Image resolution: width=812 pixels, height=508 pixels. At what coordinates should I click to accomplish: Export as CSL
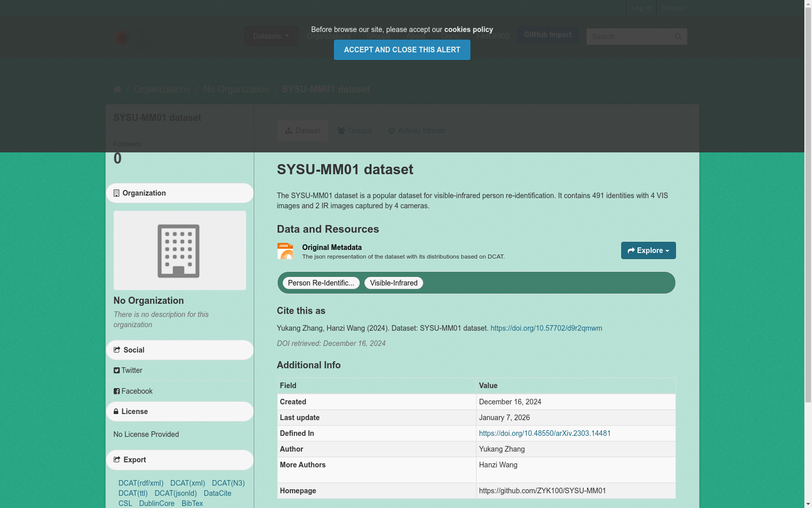(x=125, y=503)
